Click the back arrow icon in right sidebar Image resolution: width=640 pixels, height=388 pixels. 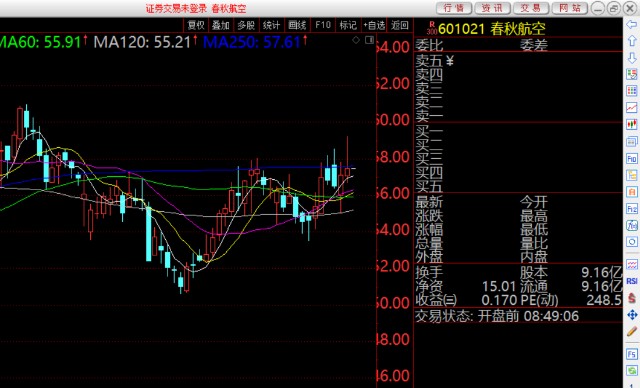pos(631,25)
